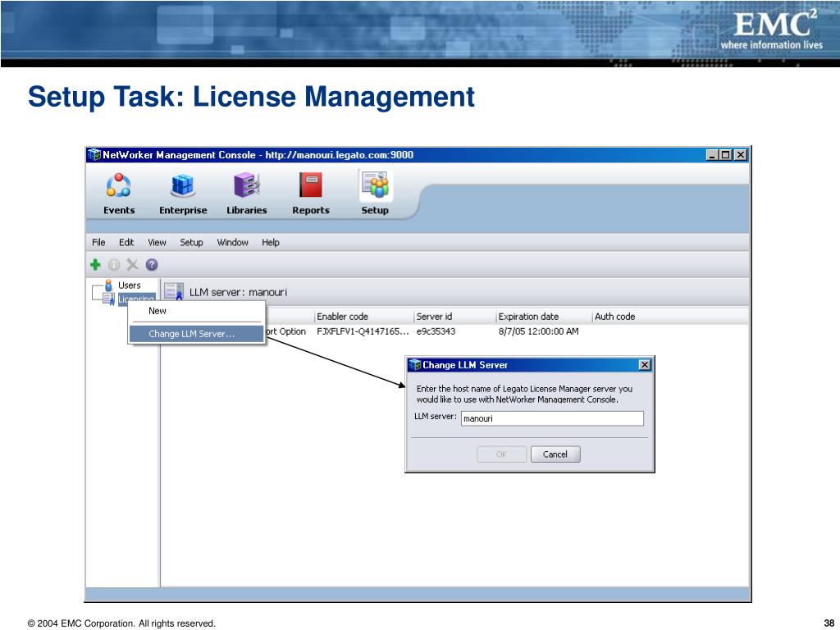
Task: Open the Events section icon
Action: tap(118, 185)
